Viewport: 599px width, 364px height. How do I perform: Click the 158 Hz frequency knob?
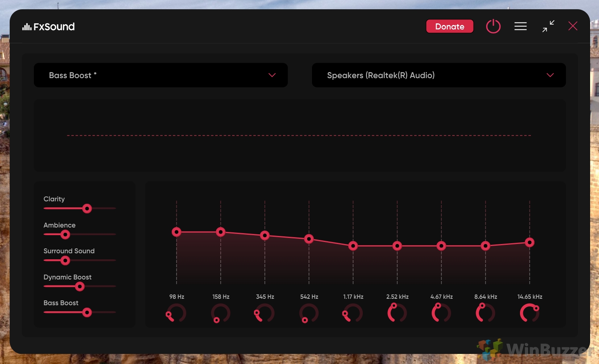[221, 313]
